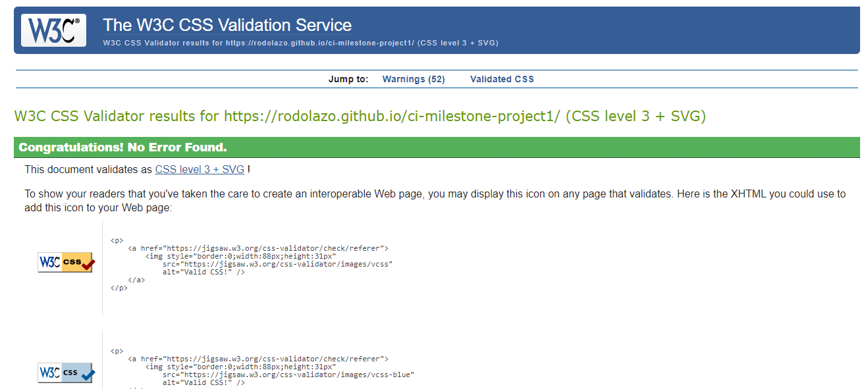Screen dimensions: 868x389
Task: Click the 'Jump to:' label
Action: pyautogui.click(x=348, y=79)
